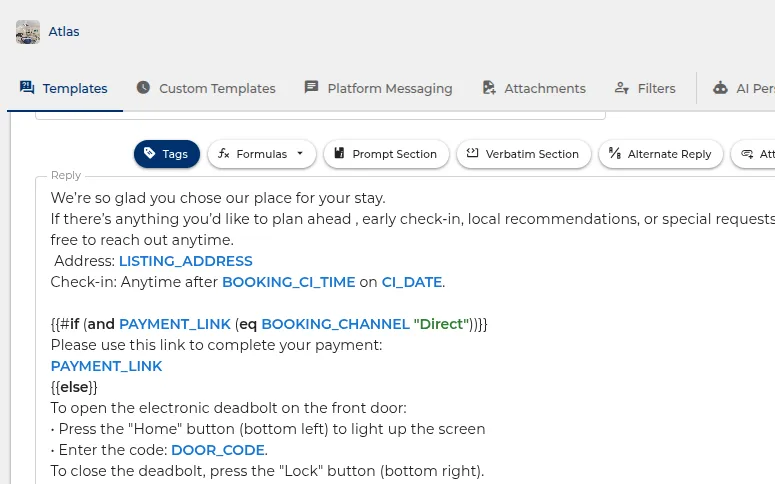This screenshot has width=775, height=484.
Task: Click the file icon beside Attachments
Action: (489, 88)
